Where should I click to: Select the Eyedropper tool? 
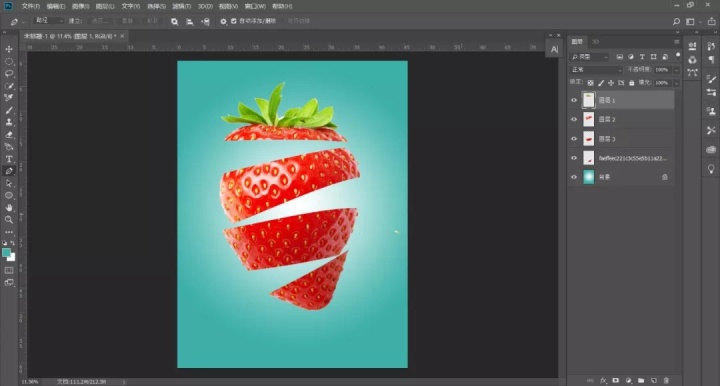[x=9, y=98]
